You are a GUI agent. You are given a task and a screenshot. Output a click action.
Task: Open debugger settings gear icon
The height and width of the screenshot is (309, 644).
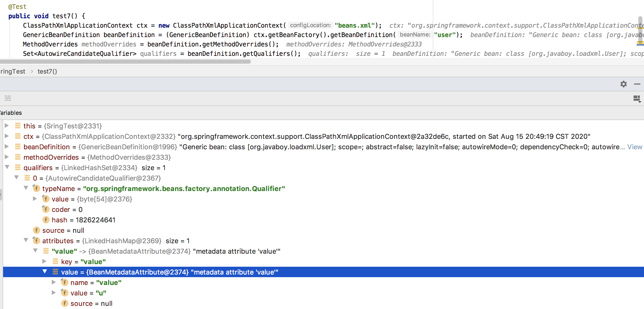pos(623,84)
